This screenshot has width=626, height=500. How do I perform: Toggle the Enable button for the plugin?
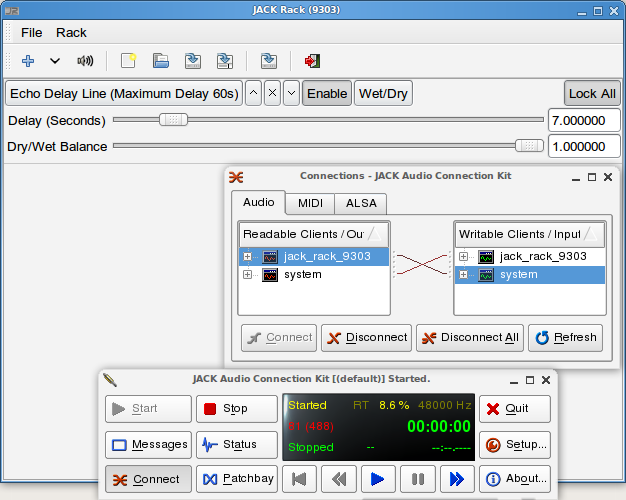[327, 93]
